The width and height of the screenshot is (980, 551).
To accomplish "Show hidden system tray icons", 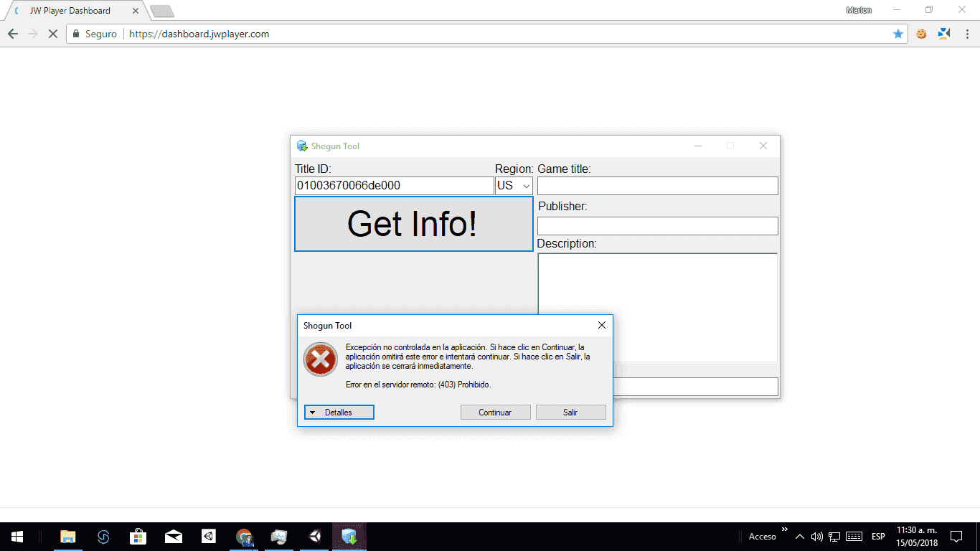I will coord(801,537).
